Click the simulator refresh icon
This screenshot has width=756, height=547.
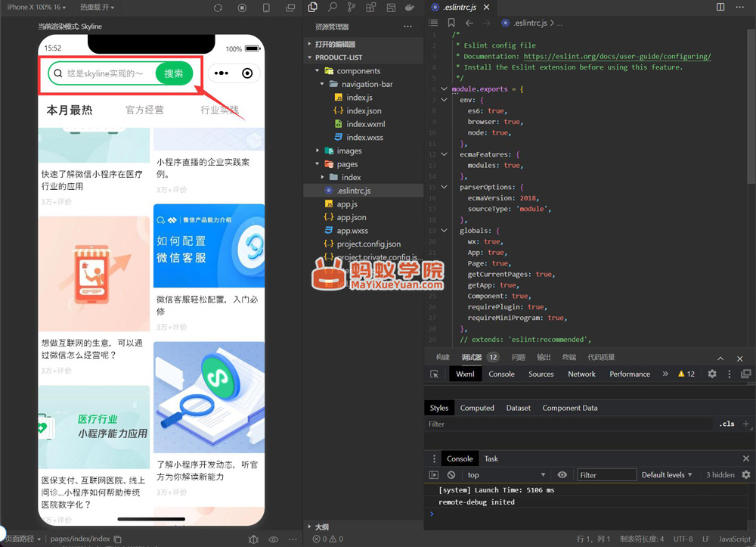pyautogui.click(x=218, y=8)
